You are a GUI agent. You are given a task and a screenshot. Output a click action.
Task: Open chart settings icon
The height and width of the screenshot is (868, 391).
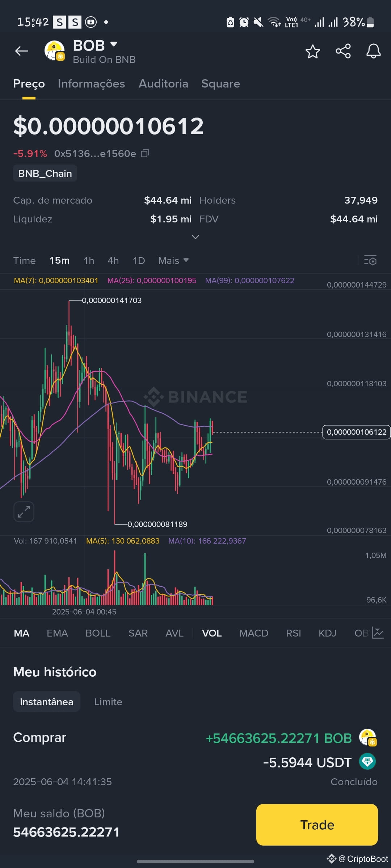(x=370, y=260)
